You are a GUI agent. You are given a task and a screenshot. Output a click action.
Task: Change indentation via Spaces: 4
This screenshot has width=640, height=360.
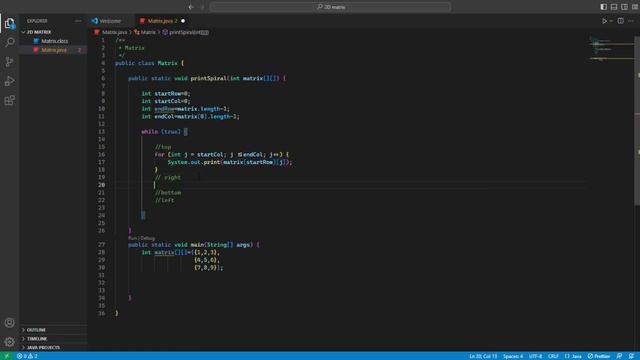tap(513, 356)
